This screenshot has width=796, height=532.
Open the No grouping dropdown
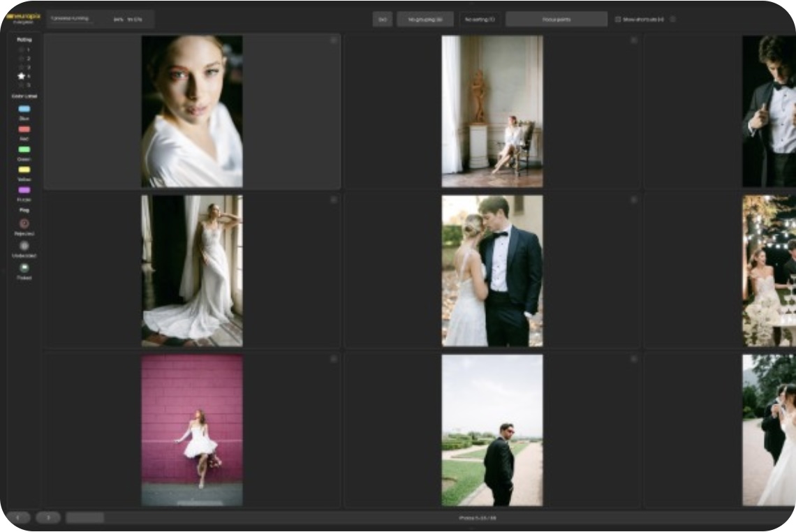pyautogui.click(x=425, y=20)
